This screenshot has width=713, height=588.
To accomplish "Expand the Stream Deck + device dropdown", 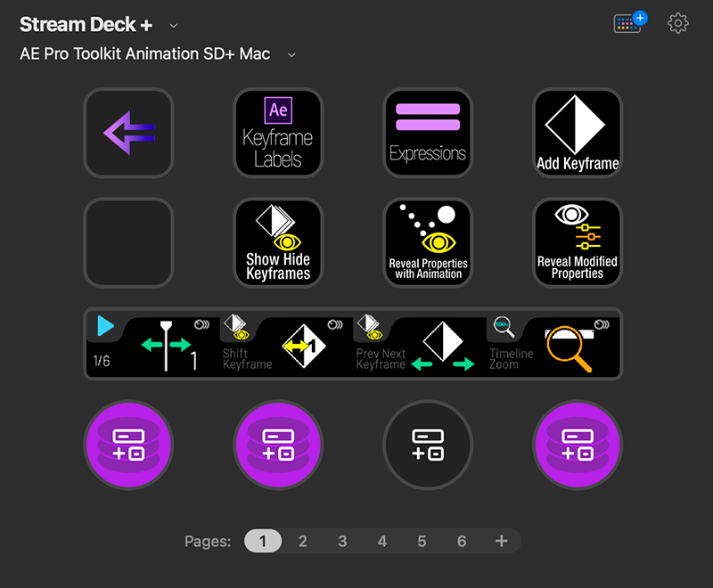I will pos(173,26).
